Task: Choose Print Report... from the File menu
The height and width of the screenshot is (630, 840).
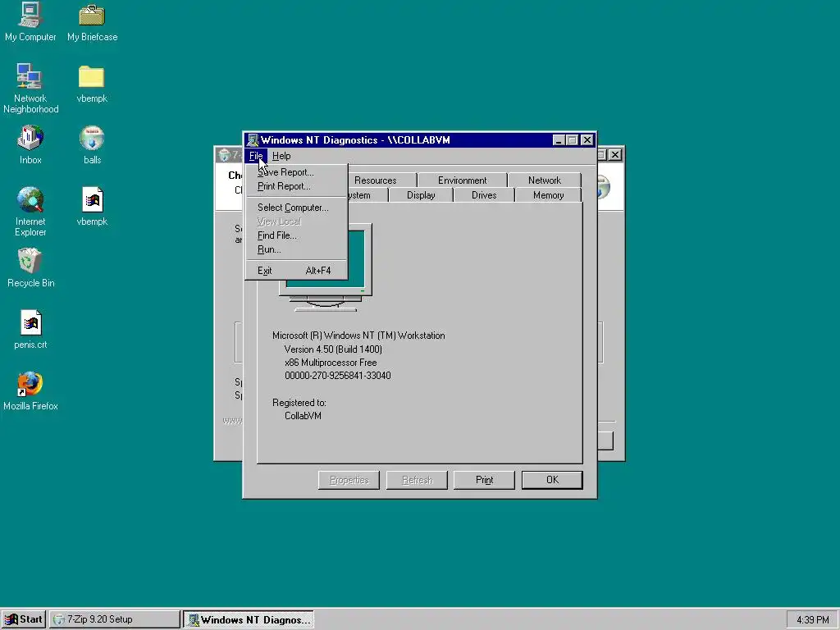Action: pyautogui.click(x=296, y=186)
